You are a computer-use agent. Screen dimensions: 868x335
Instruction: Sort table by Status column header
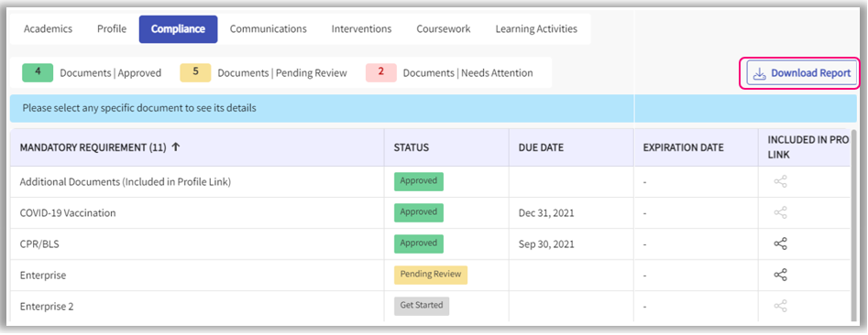click(x=412, y=147)
